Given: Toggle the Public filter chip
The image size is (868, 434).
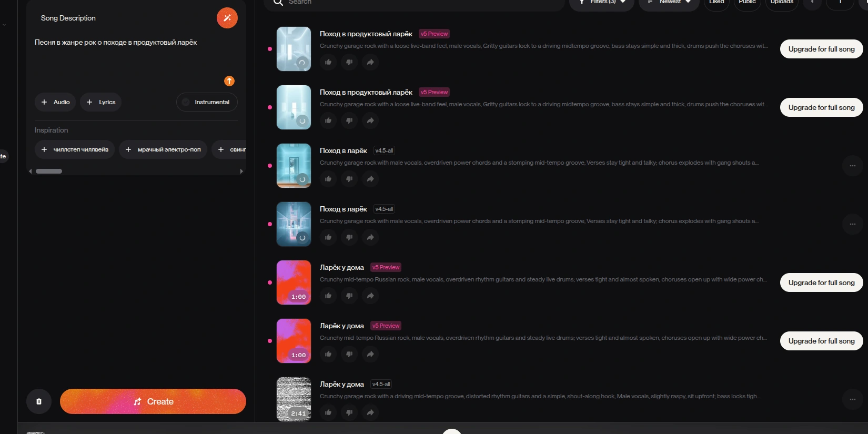Looking at the screenshot, I should [747, 3].
